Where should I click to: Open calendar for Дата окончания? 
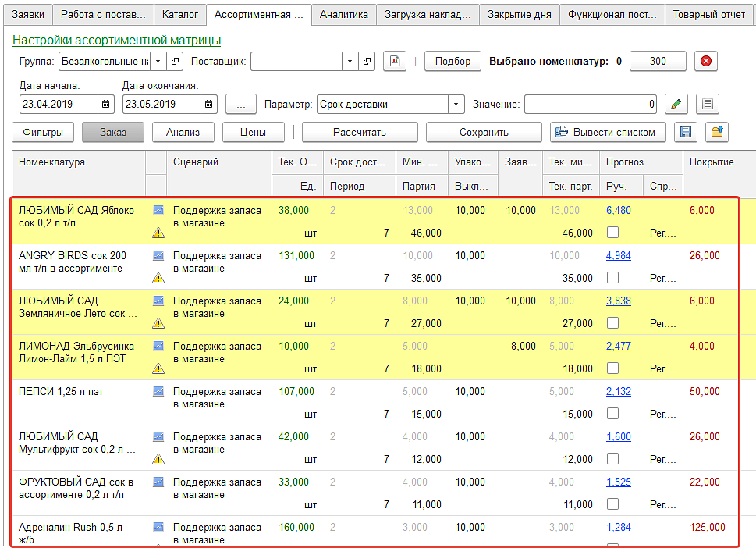209,104
